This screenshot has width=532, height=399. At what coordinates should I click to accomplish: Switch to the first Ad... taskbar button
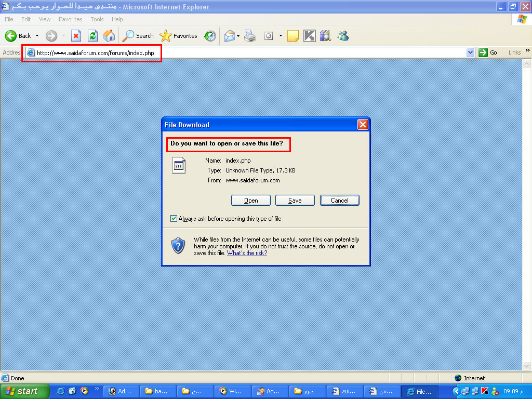pos(120,391)
